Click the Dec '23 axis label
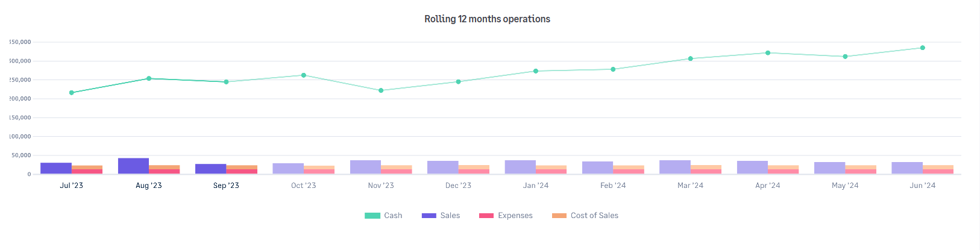This screenshot has height=250, width=980. (458, 186)
